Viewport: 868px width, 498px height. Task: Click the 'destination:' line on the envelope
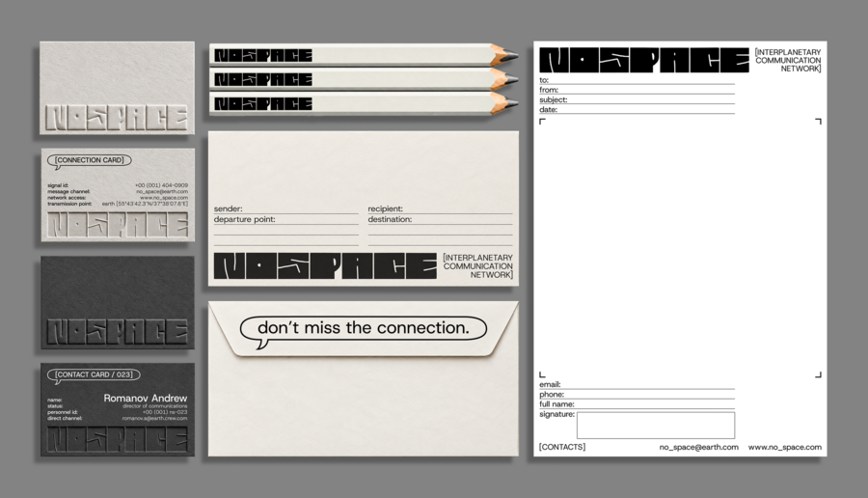[440, 219]
